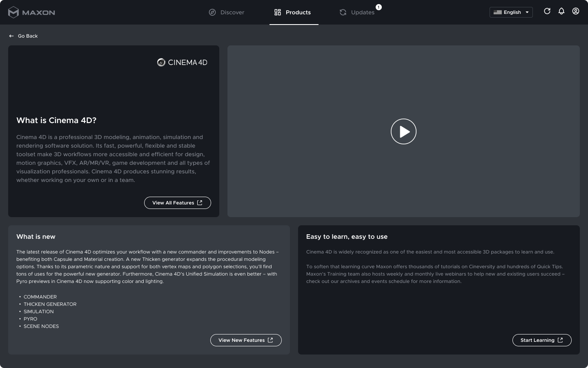This screenshot has width=588, height=368.
Task: Click the Maxon logo in header
Action: (31, 12)
